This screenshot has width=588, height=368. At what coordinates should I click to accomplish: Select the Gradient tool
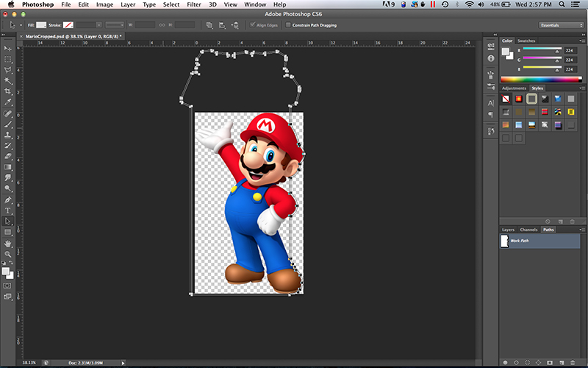point(7,167)
